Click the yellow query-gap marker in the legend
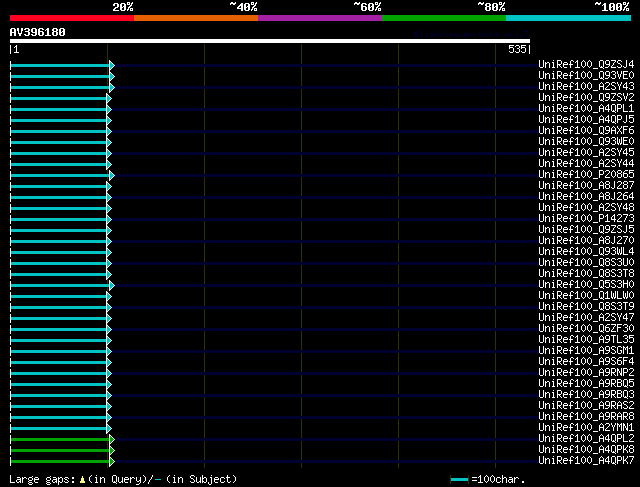The image size is (640, 487). point(82,480)
